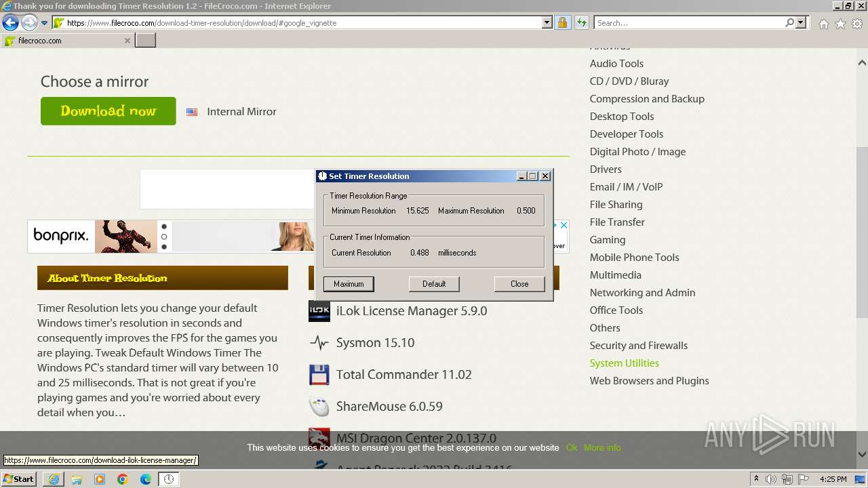
Task: Show hidden system tray icons
Action: click(756, 479)
